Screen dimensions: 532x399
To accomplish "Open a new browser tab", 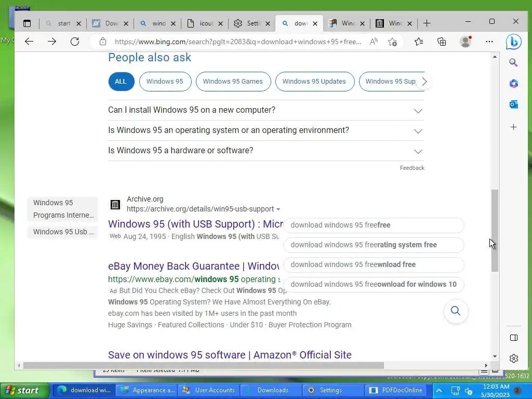I will (x=427, y=23).
